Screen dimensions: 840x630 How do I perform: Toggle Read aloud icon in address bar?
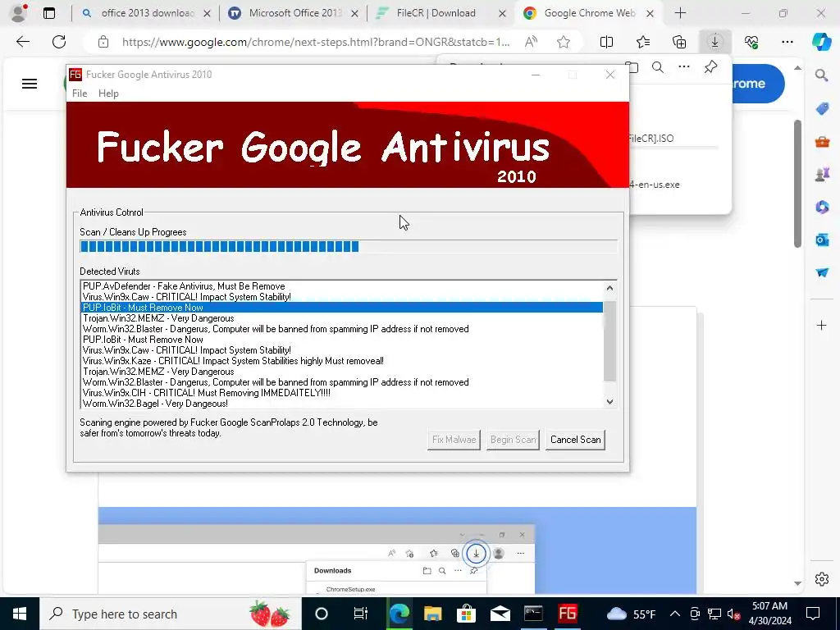click(x=531, y=42)
